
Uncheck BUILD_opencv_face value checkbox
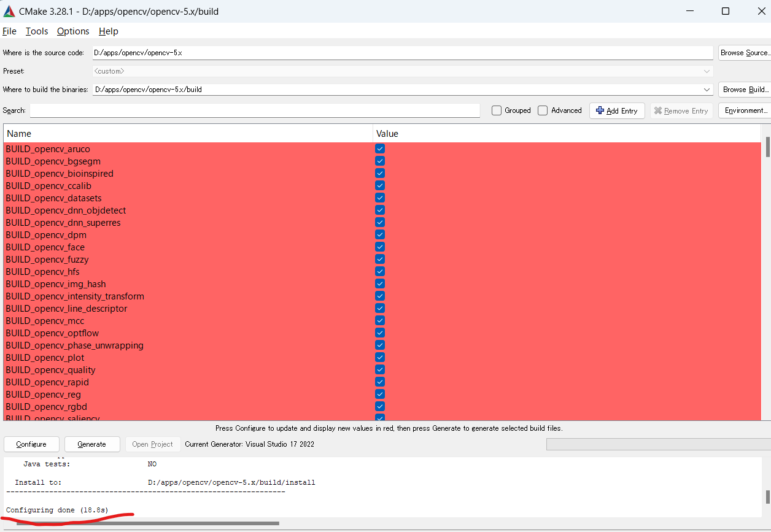pos(380,247)
